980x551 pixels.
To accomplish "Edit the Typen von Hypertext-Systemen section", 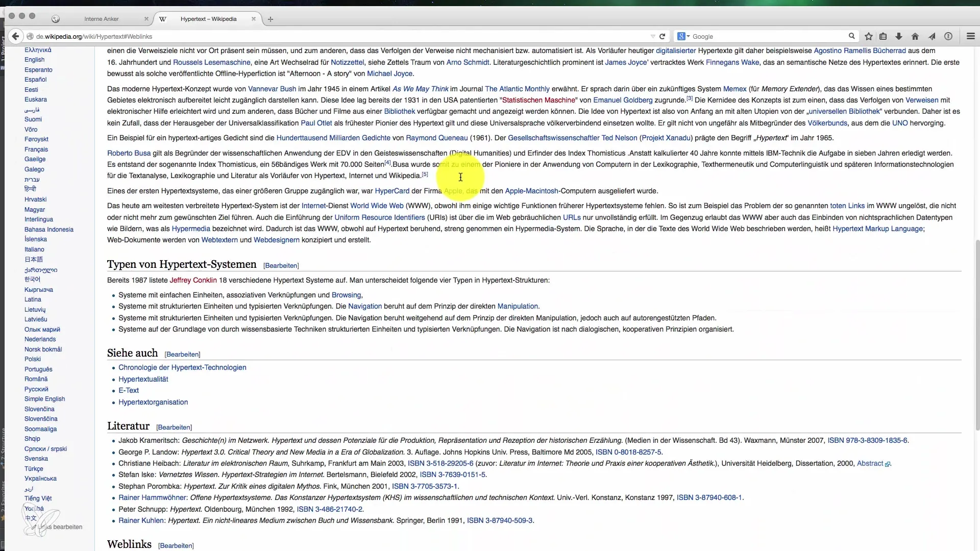I will (x=281, y=266).
